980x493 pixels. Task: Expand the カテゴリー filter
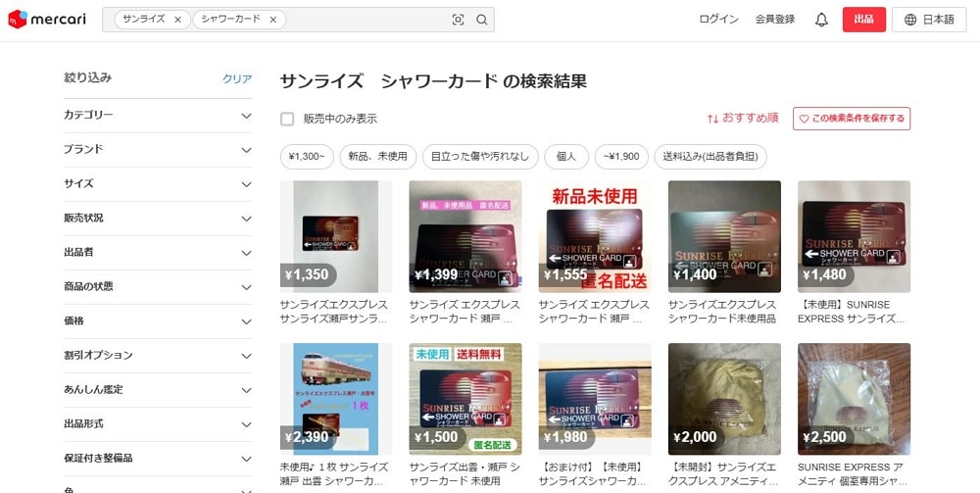[158, 116]
